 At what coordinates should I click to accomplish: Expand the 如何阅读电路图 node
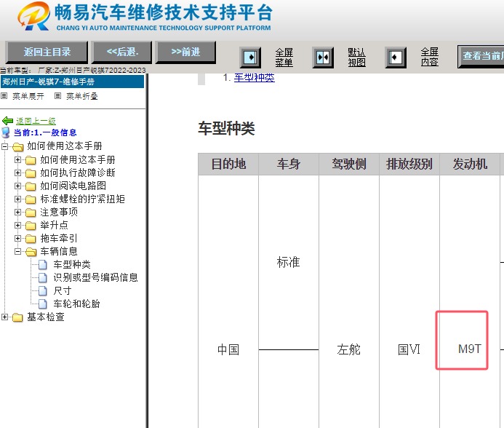point(18,186)
